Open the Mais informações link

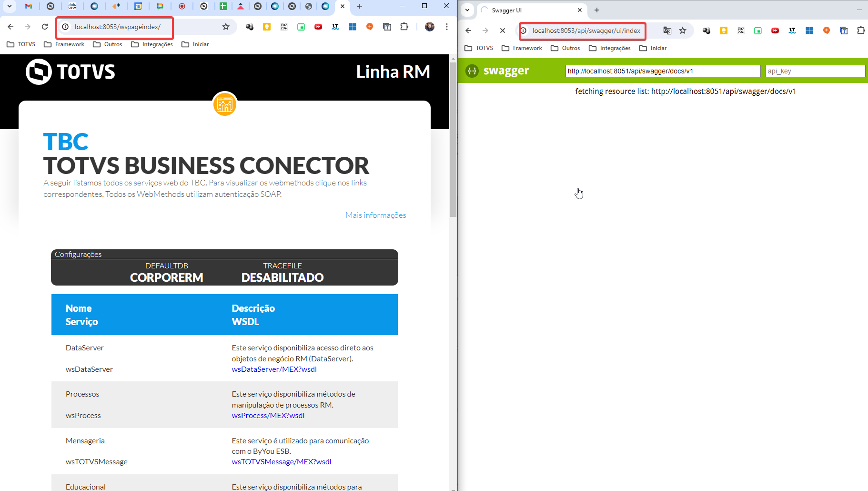tap(376, 215)
